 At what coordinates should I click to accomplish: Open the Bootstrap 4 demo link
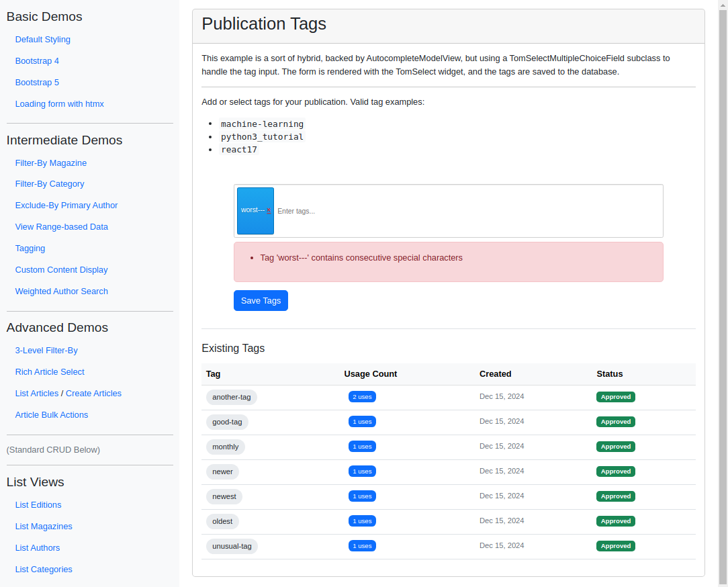tap(37, 61)
